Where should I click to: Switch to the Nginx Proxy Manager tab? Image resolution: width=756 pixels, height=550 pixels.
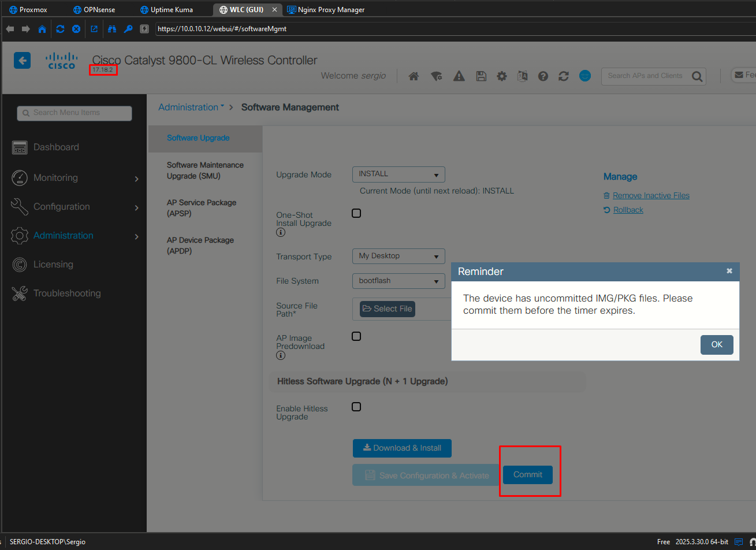pyautogui.click(x=326, y=10)
